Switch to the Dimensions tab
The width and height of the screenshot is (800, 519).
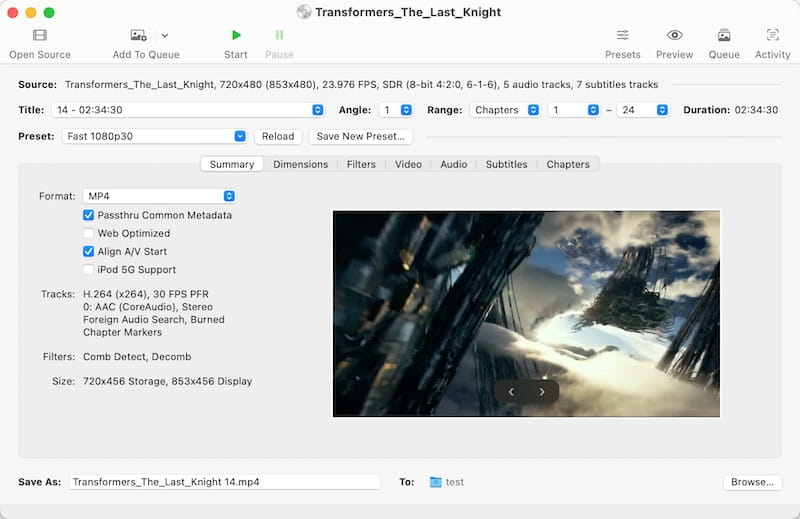point(301,164)
